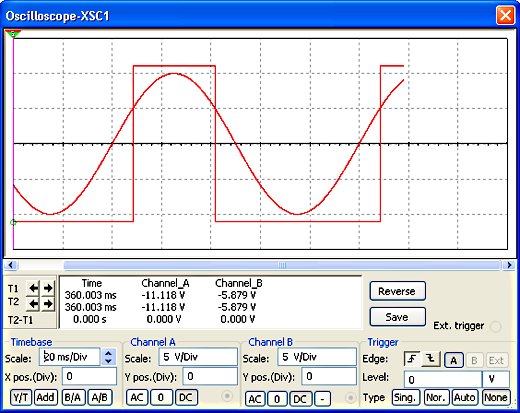The height and width of the screenshot is (413, 520).
Task: Move cursor T1 right with its arrow
Action: (x=48, y=288)
